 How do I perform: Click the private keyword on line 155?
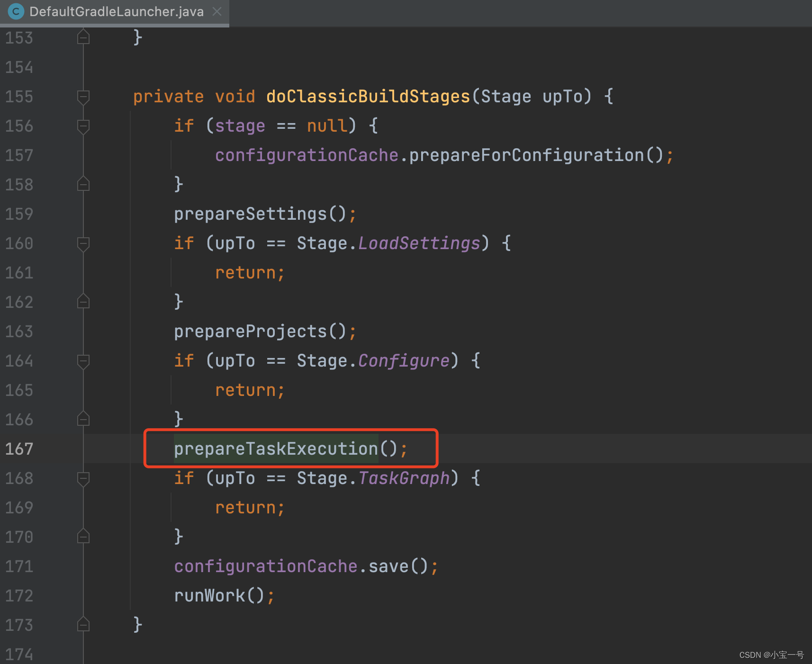click(168, 96)
